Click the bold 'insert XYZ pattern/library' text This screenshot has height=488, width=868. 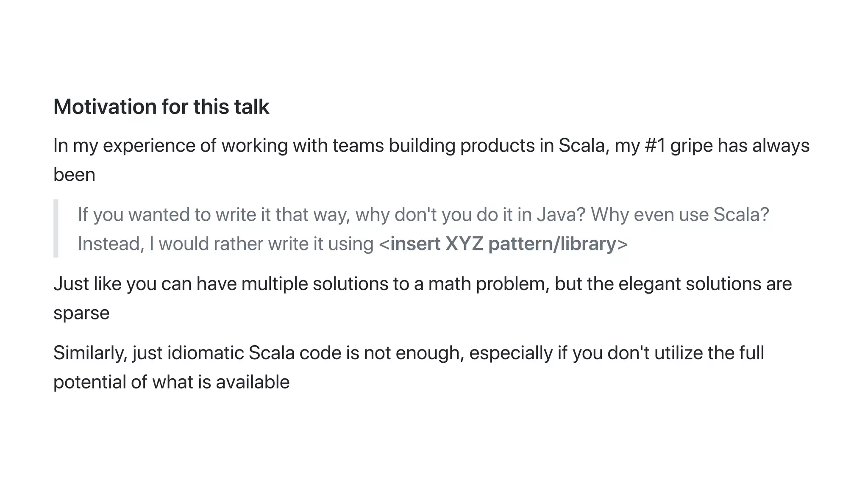(503, 244)
